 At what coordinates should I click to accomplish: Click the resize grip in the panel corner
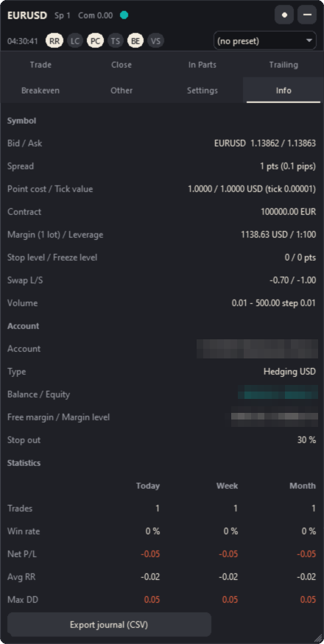click(x=318, y=638)
